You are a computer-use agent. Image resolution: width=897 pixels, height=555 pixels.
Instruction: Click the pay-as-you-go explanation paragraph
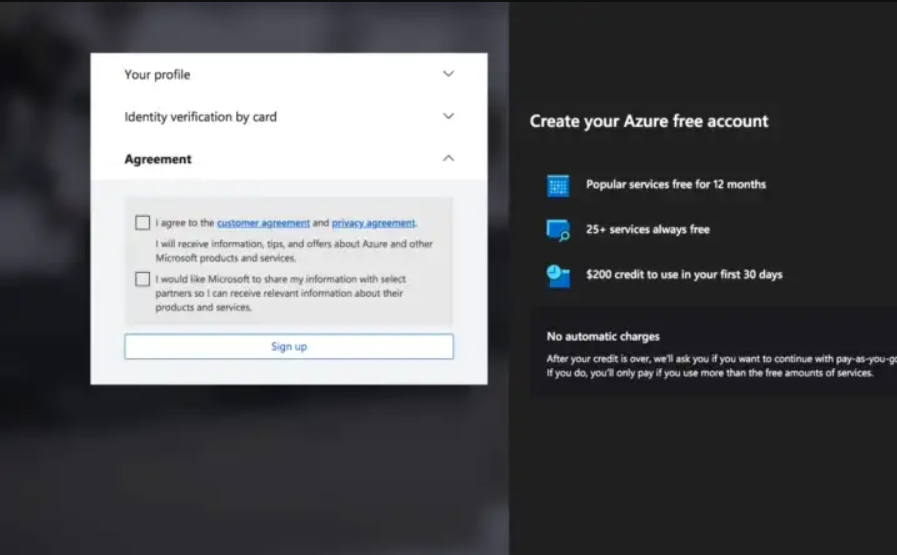pos(710,366)
